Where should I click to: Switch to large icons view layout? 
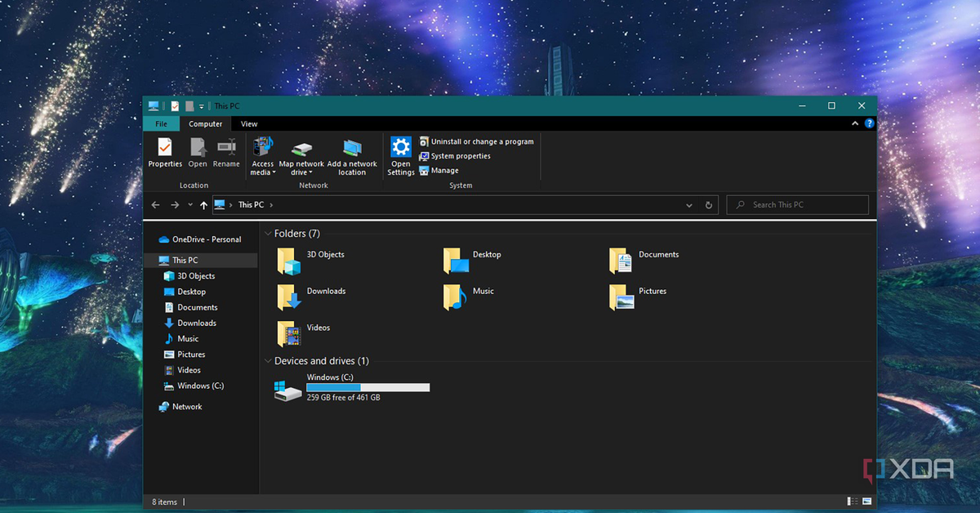[866, 501]
